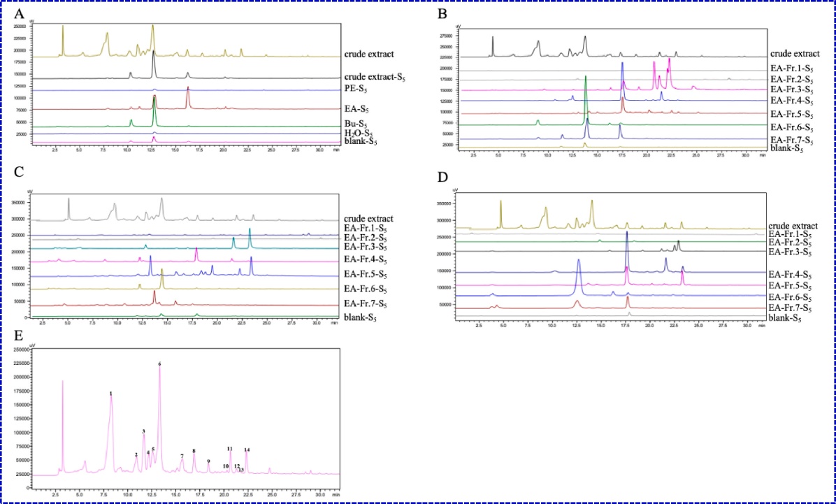Click the 175000 y-axis value in panel E
Image resolution: width=836 pixels, height=504 pixels.
pyautogui.click(x=22, y=391)
